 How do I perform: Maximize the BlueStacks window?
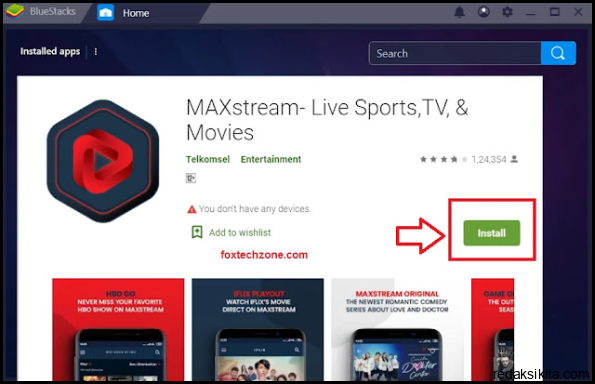click(554, 12)
